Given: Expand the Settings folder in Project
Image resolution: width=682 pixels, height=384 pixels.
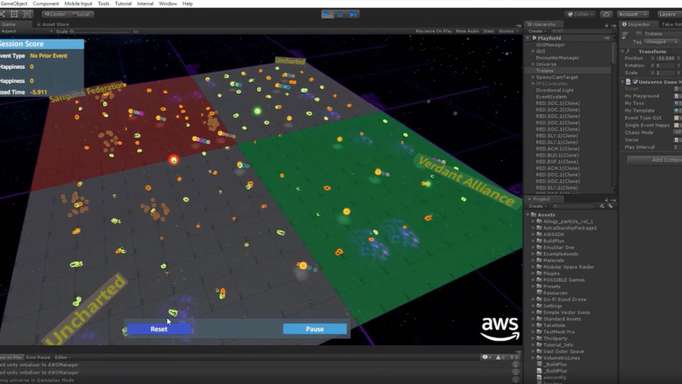Looking at the screenshot, I should 533,306.
